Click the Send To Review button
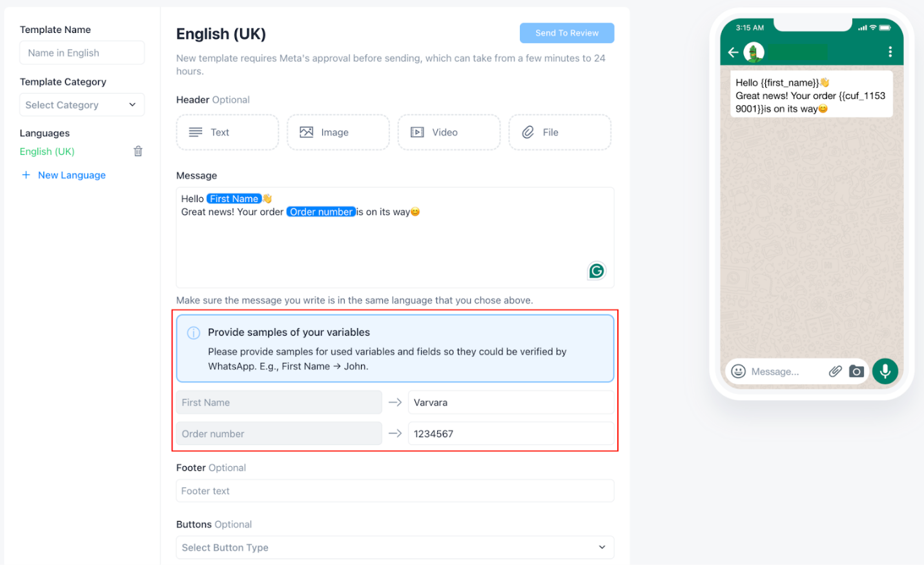Screen dimensions: 924x565 click(566, 33)
